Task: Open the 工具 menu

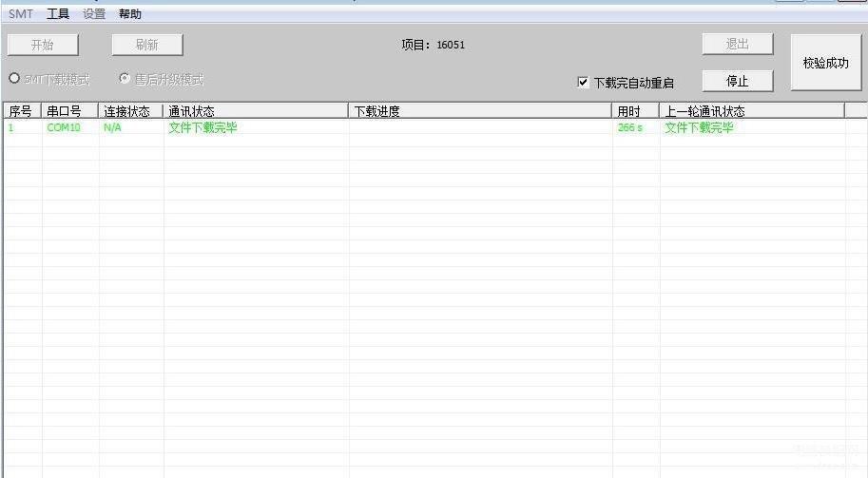Action: tap(58, 14)
